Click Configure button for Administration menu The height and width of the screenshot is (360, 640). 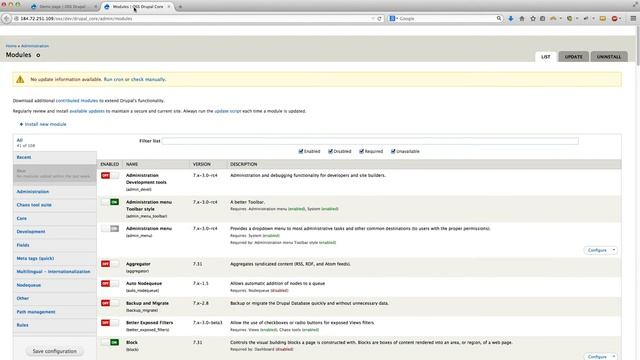coord(597,250)
